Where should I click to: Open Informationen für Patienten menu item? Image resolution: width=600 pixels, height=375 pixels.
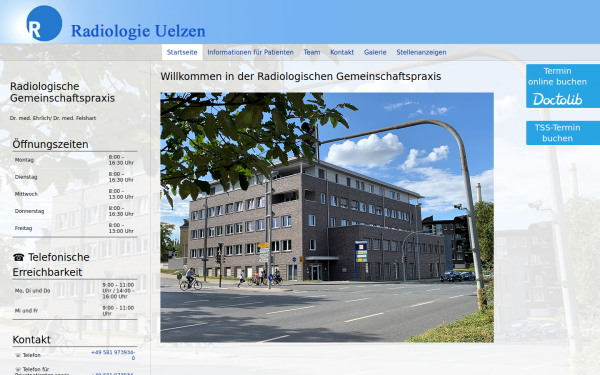250,52
